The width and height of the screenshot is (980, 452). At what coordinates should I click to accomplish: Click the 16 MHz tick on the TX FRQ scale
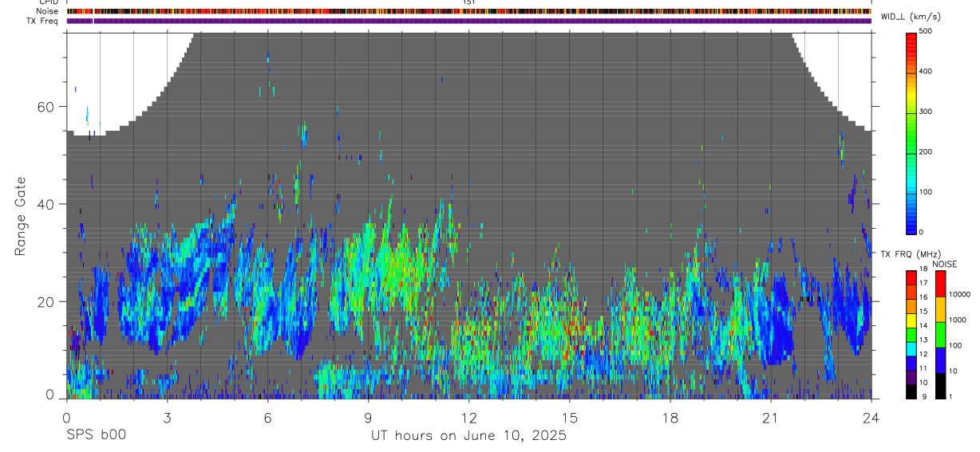click(923, 297)
